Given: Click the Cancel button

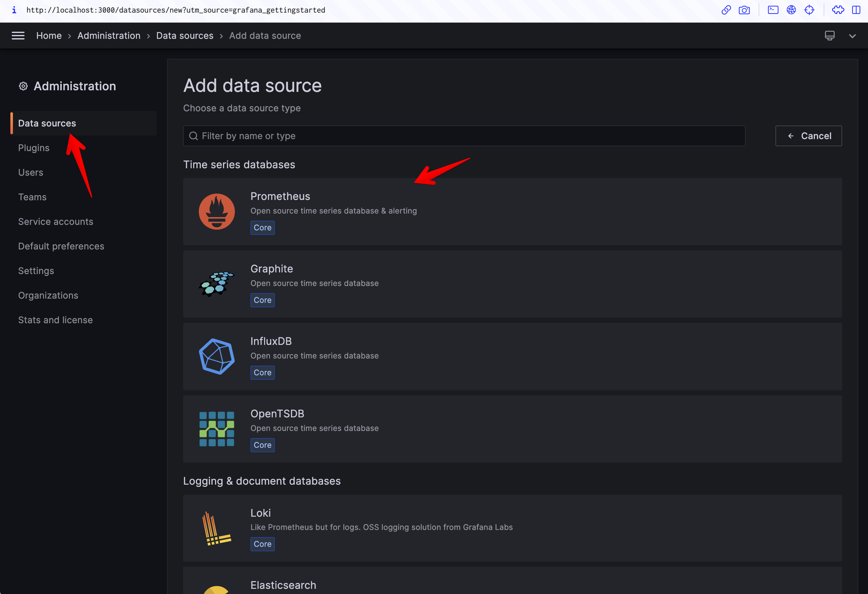Looking at the screenshot, I should [809, 135].
